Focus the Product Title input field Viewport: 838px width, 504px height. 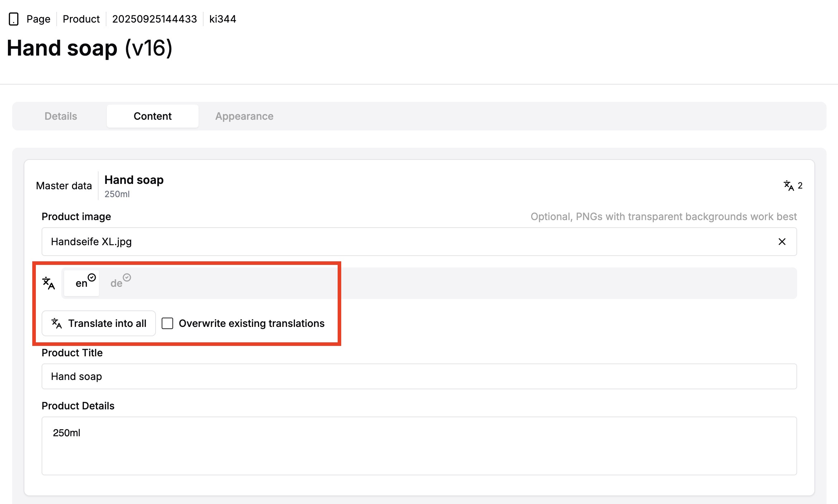419,376
